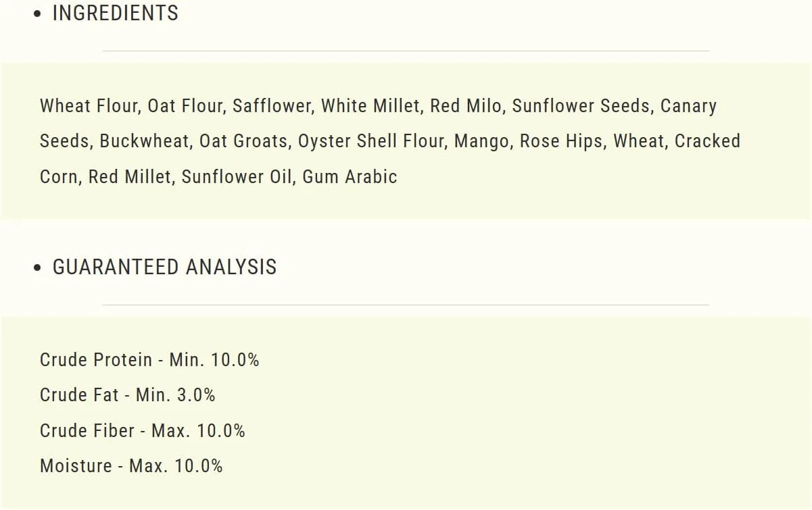
Task: Click Red Milo in the ingredients
Action: [x=466, y=106]
